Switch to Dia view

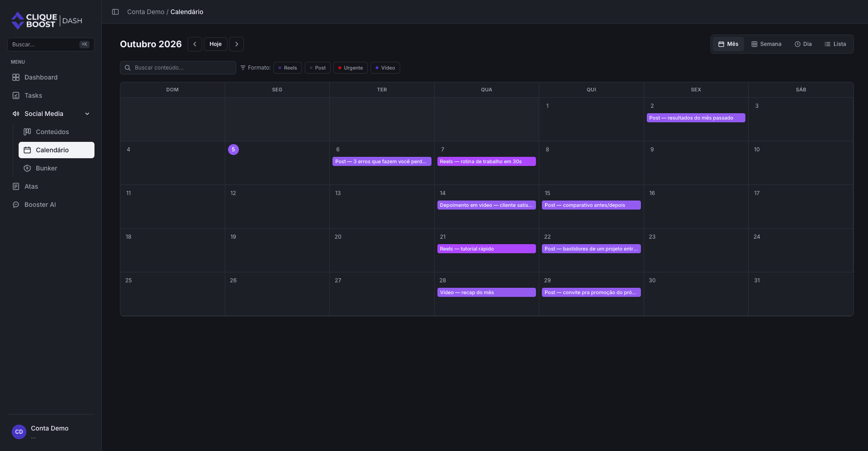(x=803, y=44)
